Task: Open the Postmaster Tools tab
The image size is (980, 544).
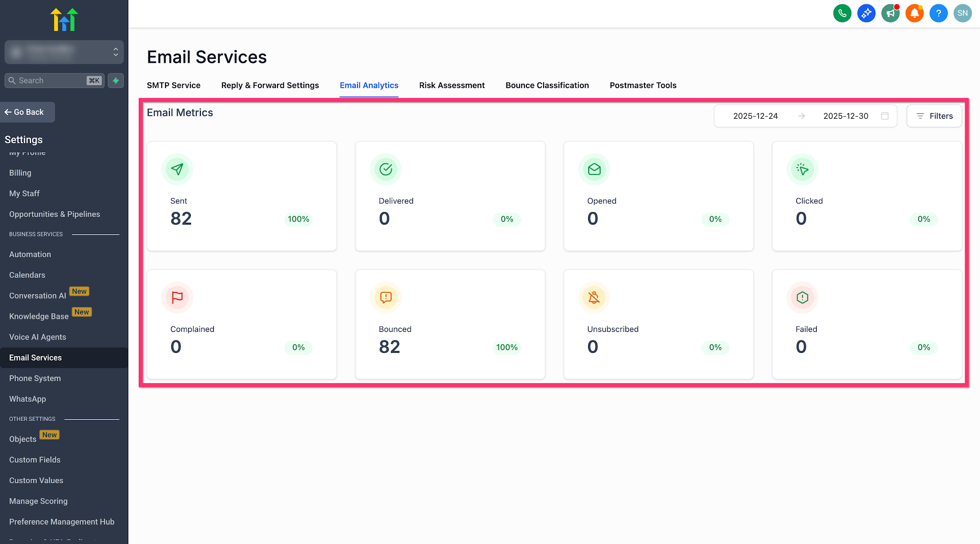Action: [x=643, y=85]
